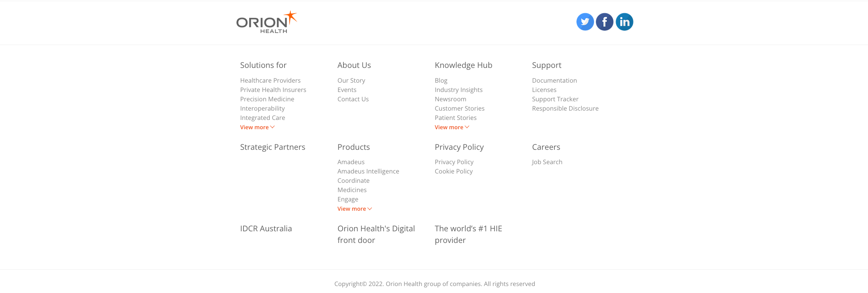Click the Support heading

(x=546, y=65)
